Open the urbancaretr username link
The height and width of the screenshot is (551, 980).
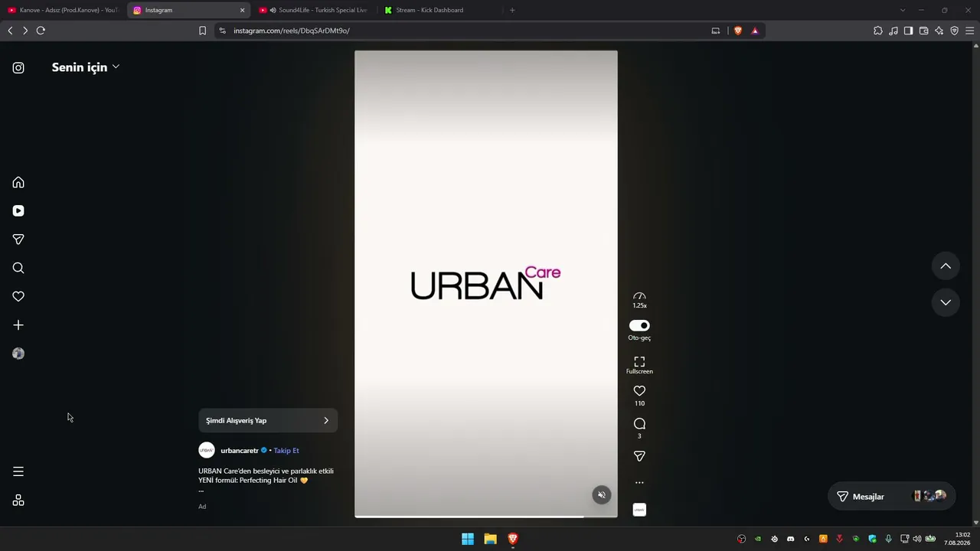click(240, 451)
